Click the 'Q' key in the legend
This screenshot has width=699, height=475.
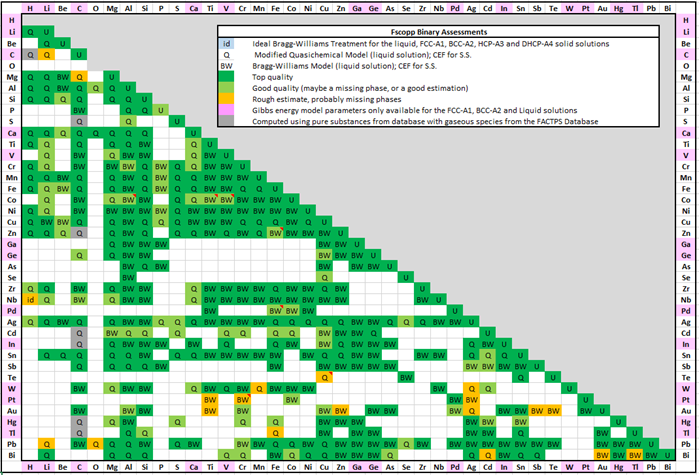[x=226, y=54]
